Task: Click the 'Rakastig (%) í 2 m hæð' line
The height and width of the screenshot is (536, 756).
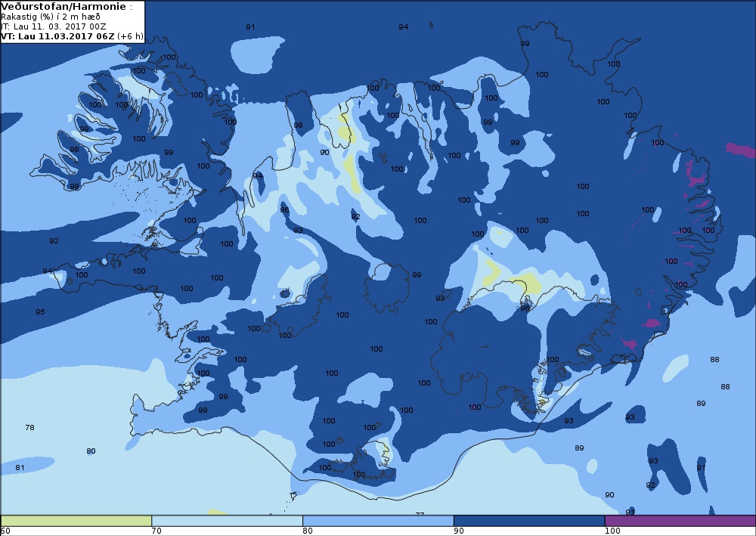Action: click(x=51, y=17)
